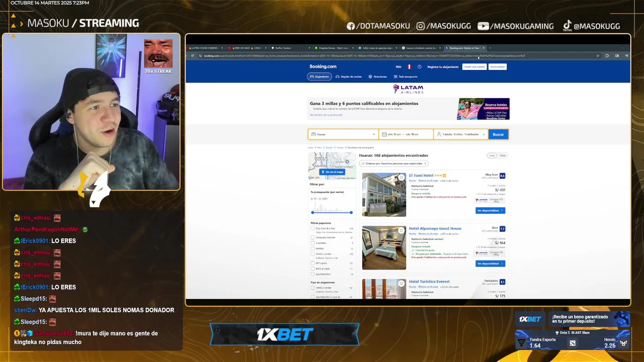Check 'Muy bien: 8 o más' filter
644x362 pixels.
coord(312,229)
